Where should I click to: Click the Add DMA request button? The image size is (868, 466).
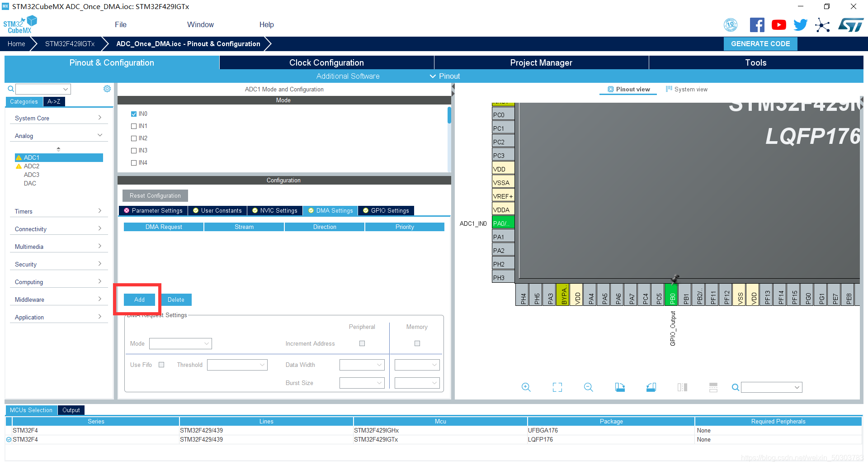coord(139,300)
